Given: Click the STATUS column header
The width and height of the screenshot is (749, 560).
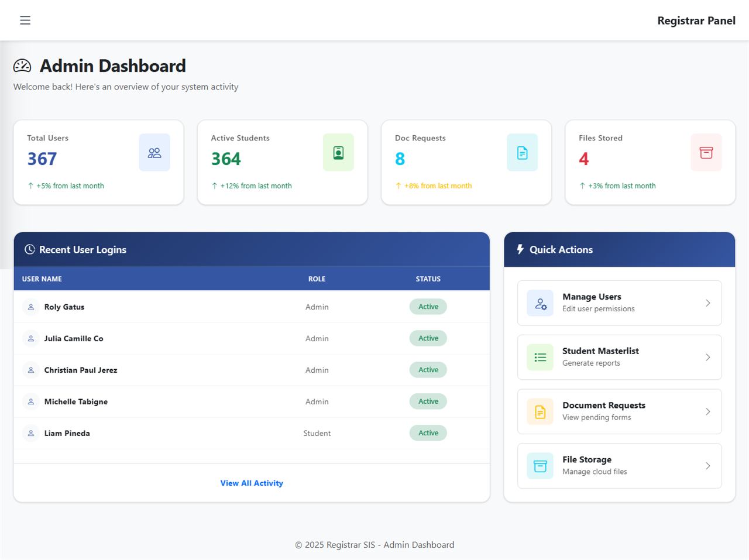Looking at the screenshot, I should point(428,279).
